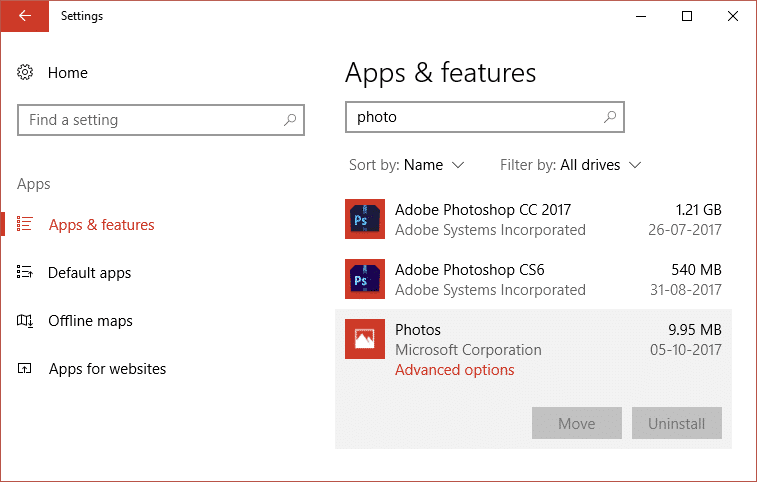Click the Photos app name text
This screenshot has height=482, width=757.
click(418, 330)
